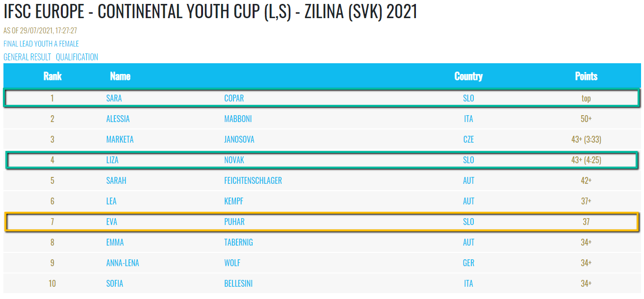Open the GENERAL RESULT link
Screen dimensions: 644x299
point(27,57)
